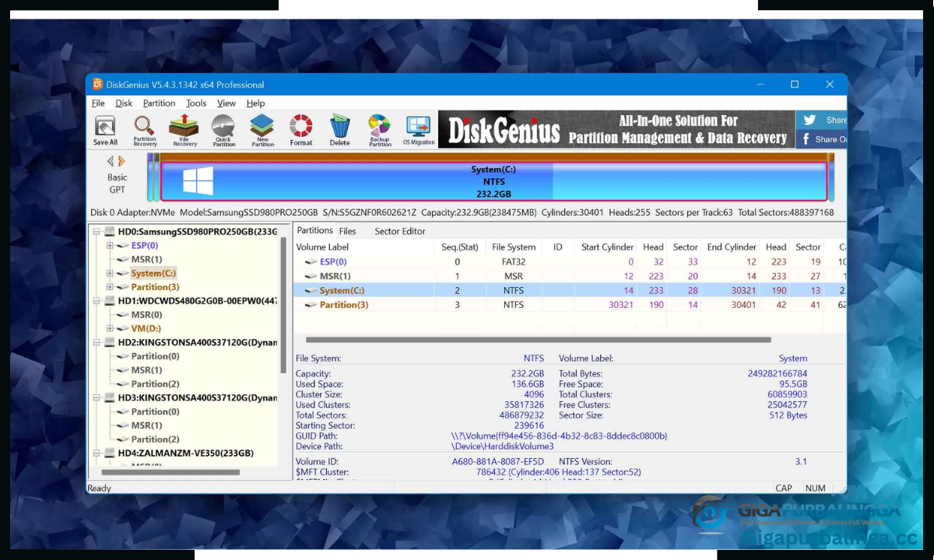Launch the Partition Recovery tool
Viewport: 934px width, 560px height.
point(145,130)
